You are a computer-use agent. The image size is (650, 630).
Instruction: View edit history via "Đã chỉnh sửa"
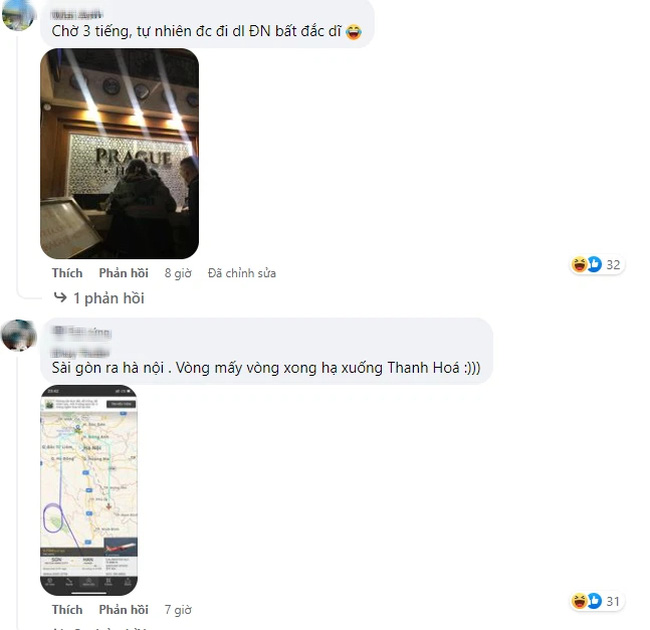pyautogui.click(x=242, y=273)
